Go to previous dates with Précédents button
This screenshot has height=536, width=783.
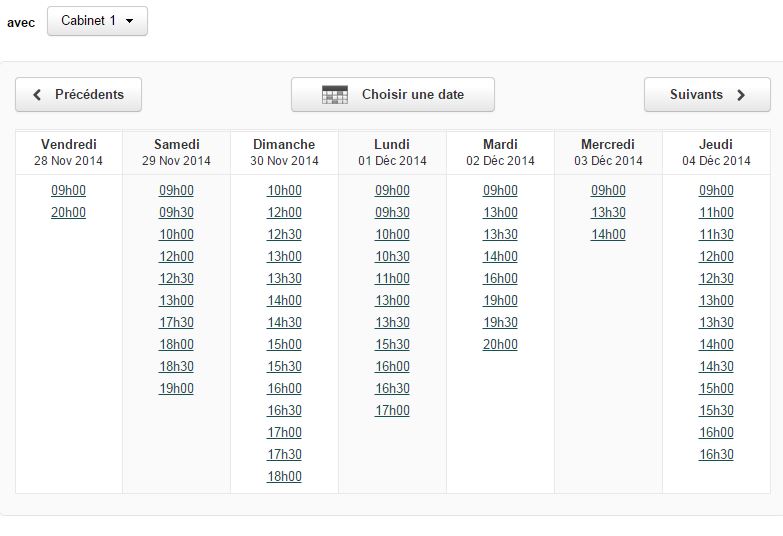pyautogui.click(x=78, y=94)
